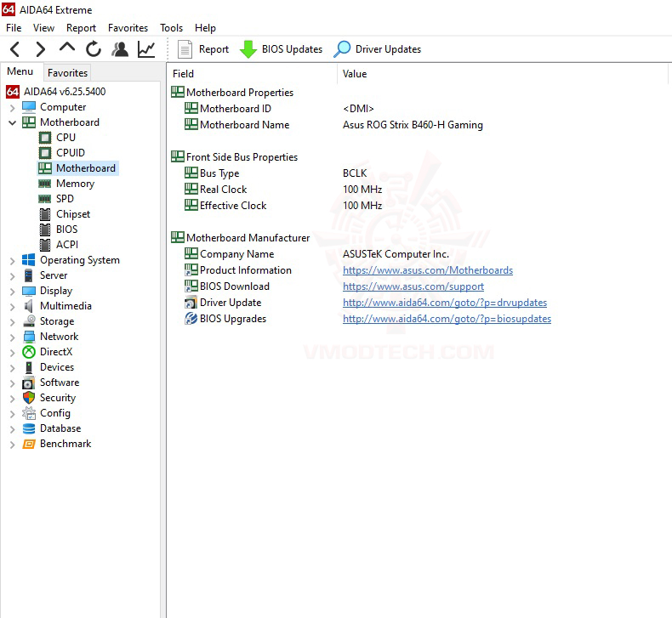Select the ACPI tree icon
The image size is (672, 618).
(45, 245)
